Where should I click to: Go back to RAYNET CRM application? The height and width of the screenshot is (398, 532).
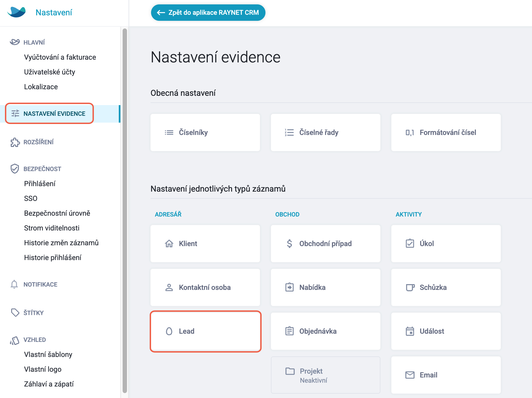click(x=208, y=13)
